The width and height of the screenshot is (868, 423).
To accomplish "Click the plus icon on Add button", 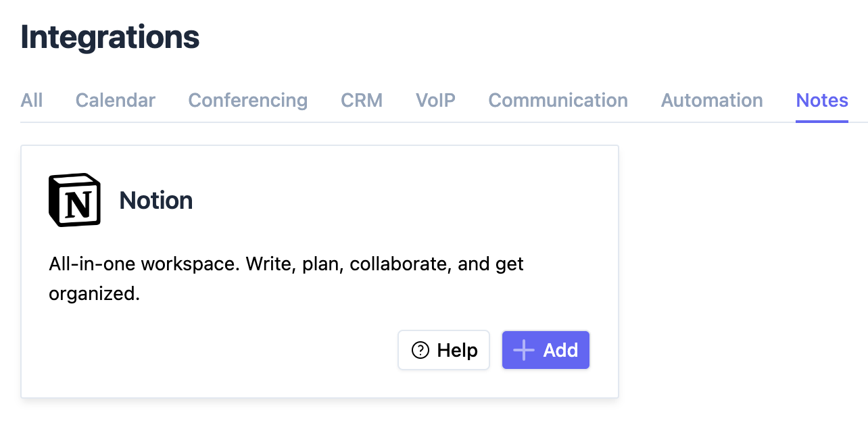I will click(524, 350).
